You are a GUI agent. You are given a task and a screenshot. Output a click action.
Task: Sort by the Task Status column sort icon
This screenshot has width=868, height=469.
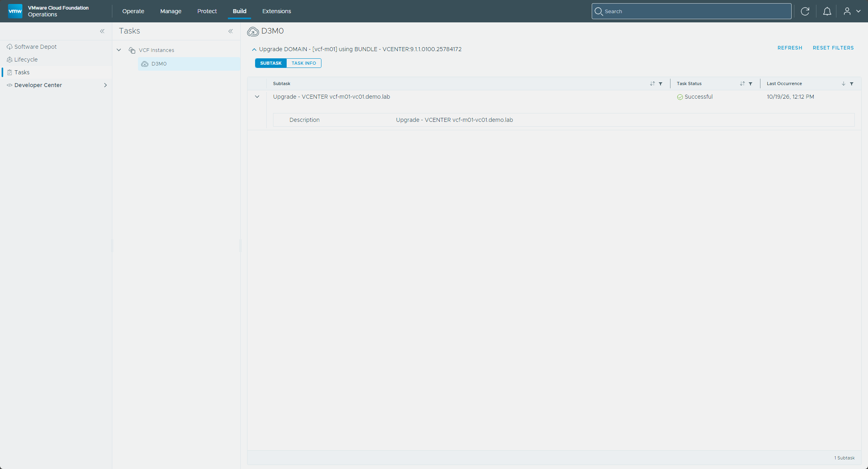742,83
